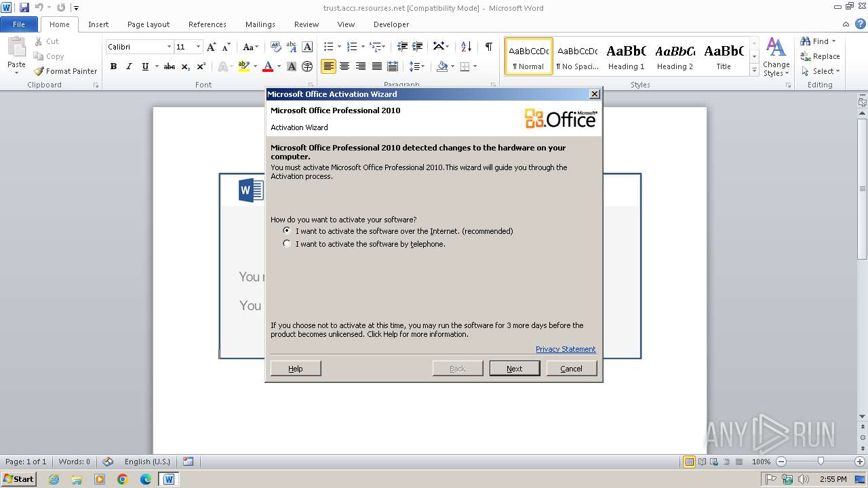Apply red font color swatch
This screenshot has width=868, height=488.
click(268, 66)
